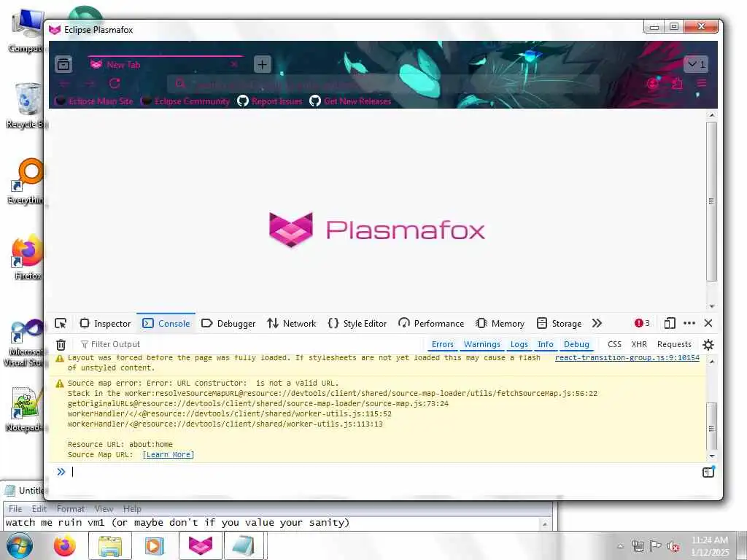747x560 pixels.
Task: Toggle the Debug filter
Action: 576,344
